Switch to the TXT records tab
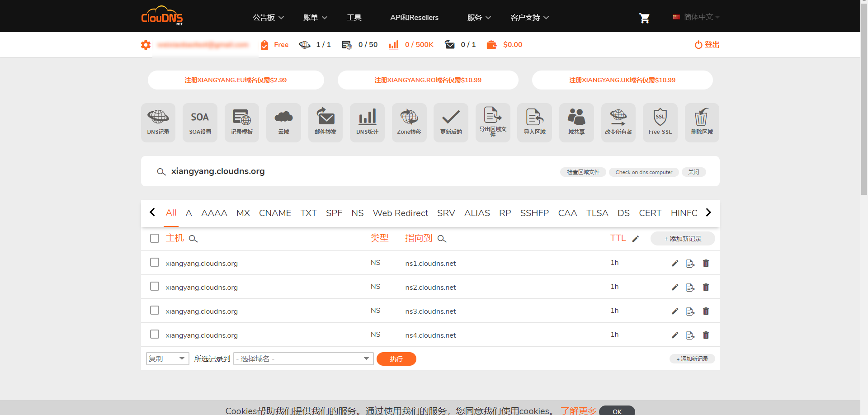Screen dimensions: 868x415 308,213
